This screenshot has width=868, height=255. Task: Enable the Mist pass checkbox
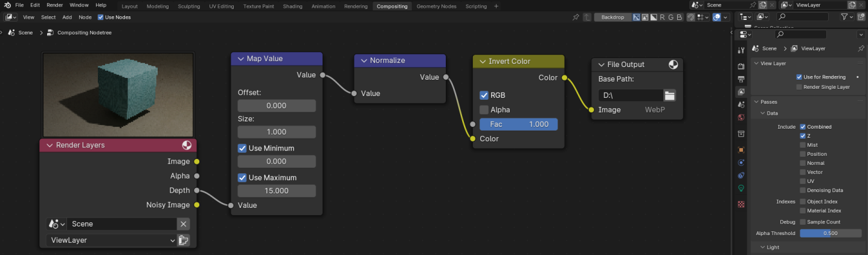click(x=803, y=145)
